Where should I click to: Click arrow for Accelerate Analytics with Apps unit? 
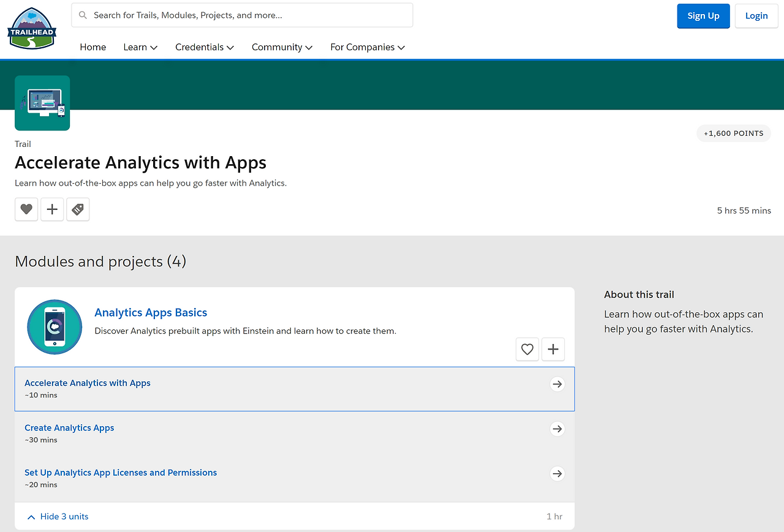click(557, 384)
